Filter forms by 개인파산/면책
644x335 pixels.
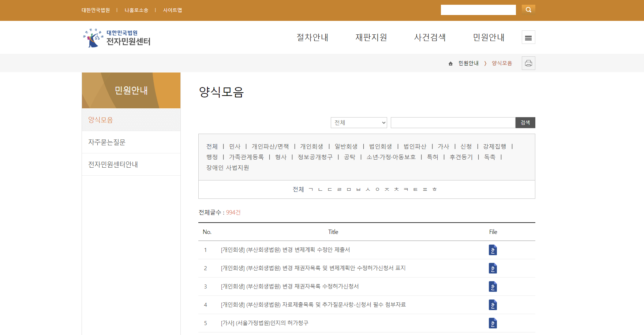coord(271,146)
